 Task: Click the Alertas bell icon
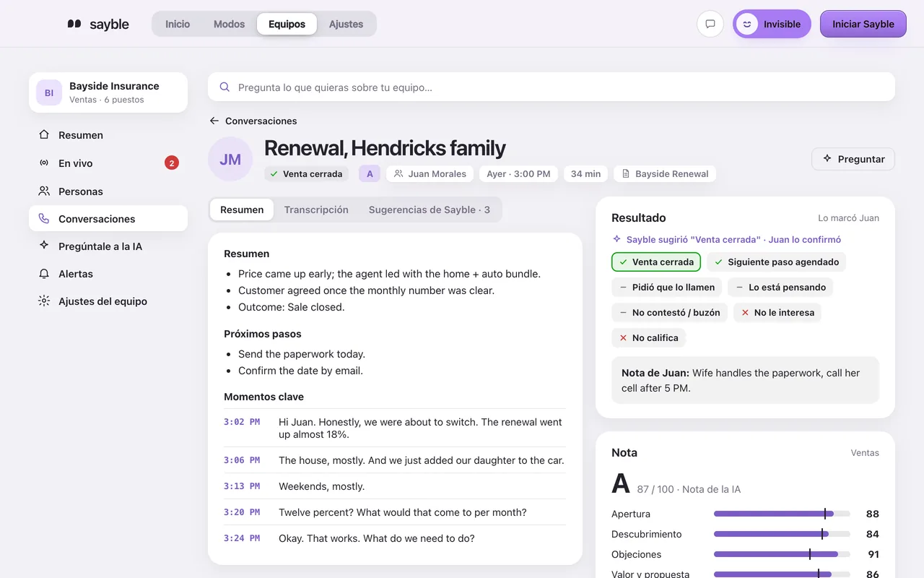click(44, 273)
